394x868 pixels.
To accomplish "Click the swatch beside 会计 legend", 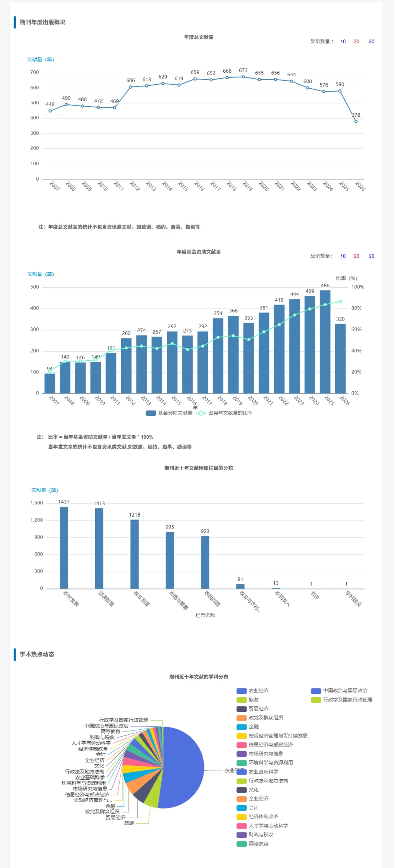I will point(242,808).
